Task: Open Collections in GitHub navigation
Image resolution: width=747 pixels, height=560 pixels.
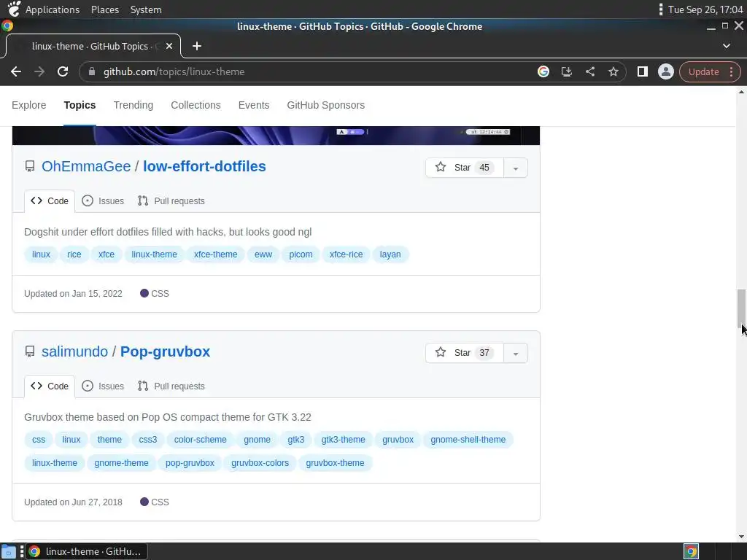Action: coord(196,105)
